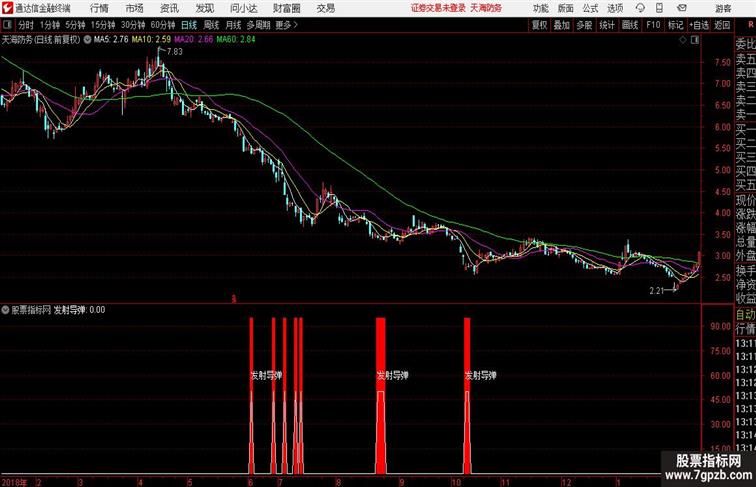
Task: Select the 周线 weekly period tab
Action: (x=211, y=25)
